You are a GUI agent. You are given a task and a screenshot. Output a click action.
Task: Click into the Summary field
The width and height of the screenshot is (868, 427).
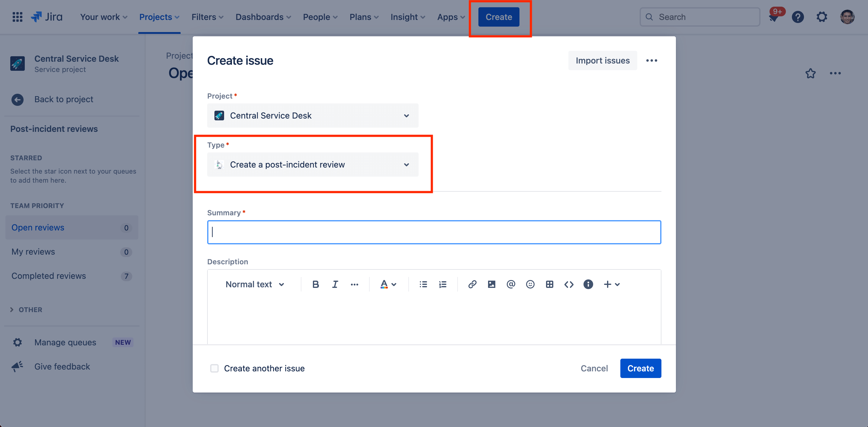click(434, 232)
